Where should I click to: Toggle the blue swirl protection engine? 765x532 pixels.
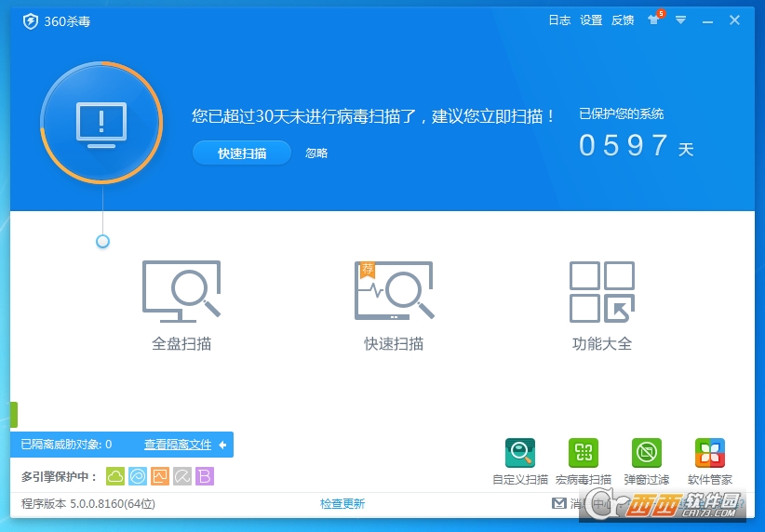[138, 476]
